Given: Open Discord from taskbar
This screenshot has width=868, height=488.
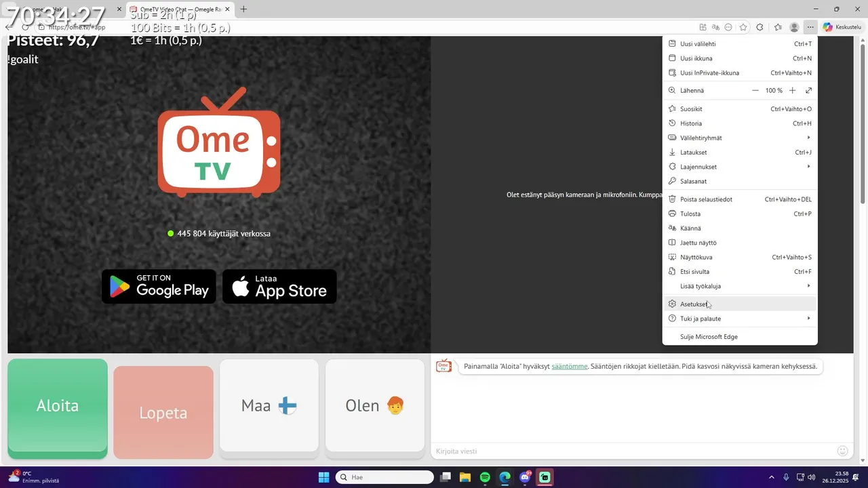Looking at the screenshot, I should click(x=525, y=477).
